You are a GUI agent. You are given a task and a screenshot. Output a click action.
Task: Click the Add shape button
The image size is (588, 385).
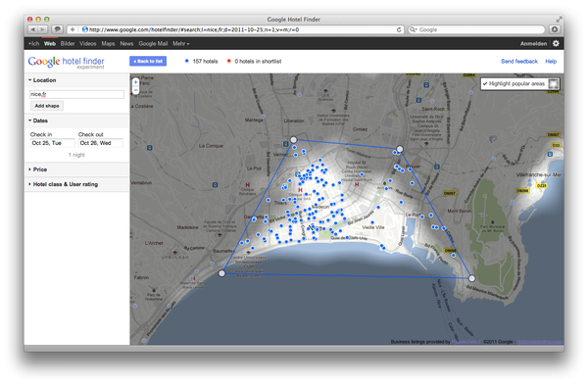click(x=47, y=106)
